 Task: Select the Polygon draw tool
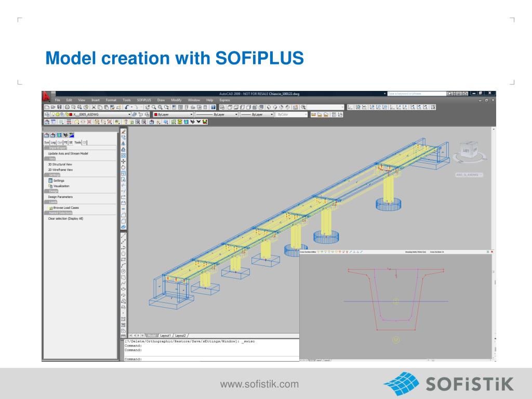[124, 254]
